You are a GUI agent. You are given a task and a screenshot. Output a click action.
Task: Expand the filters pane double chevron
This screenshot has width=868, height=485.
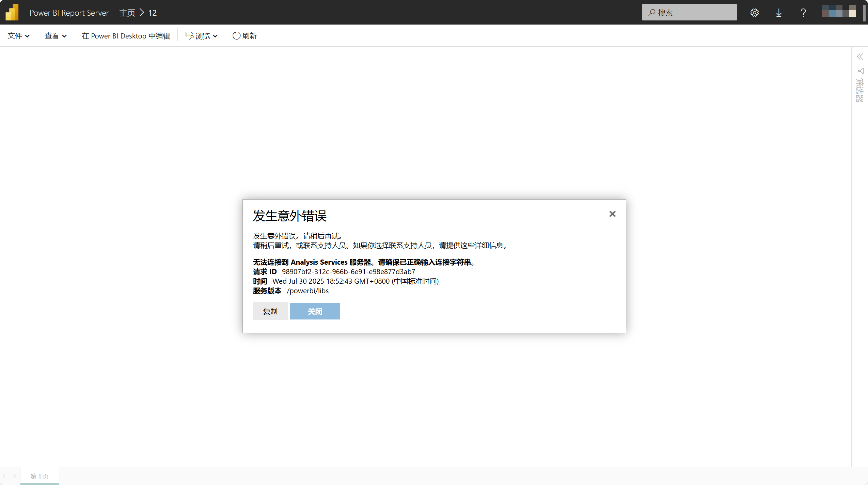coord(860,57)
